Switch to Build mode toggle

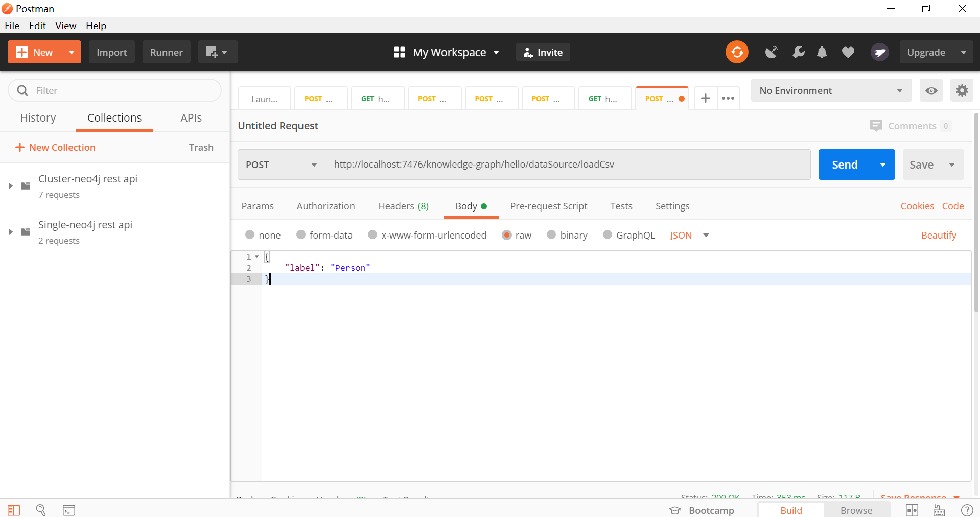[x=791, y=510]
